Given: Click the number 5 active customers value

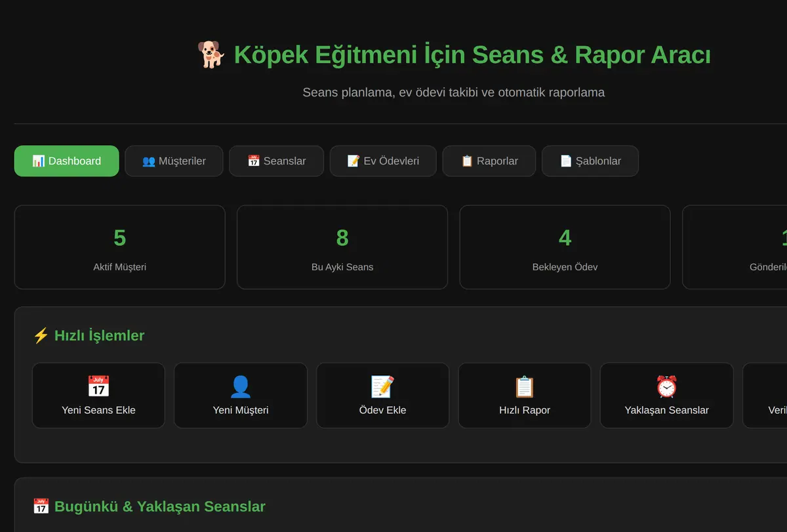Looking at the screenshot, I should pos(119,237).
